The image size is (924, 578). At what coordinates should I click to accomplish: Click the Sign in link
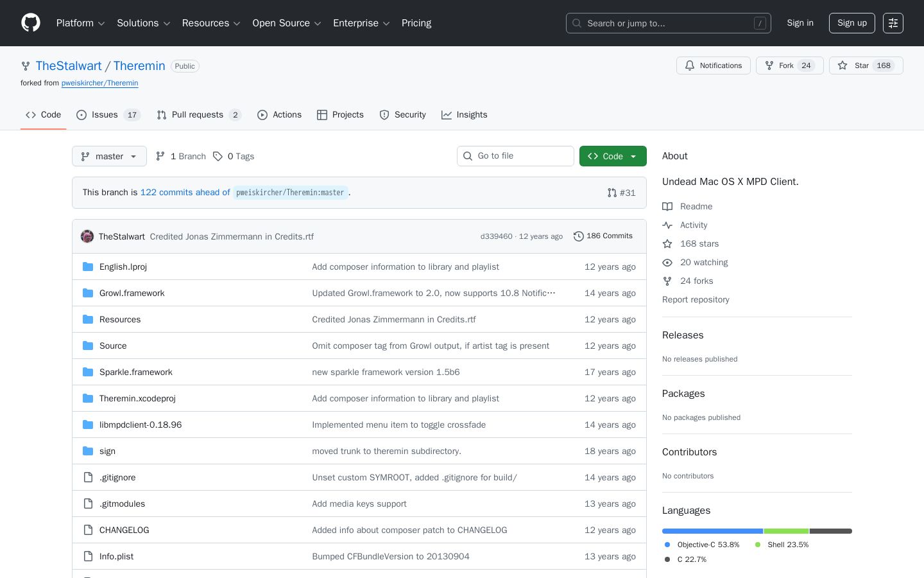click(x=800, y=23)
